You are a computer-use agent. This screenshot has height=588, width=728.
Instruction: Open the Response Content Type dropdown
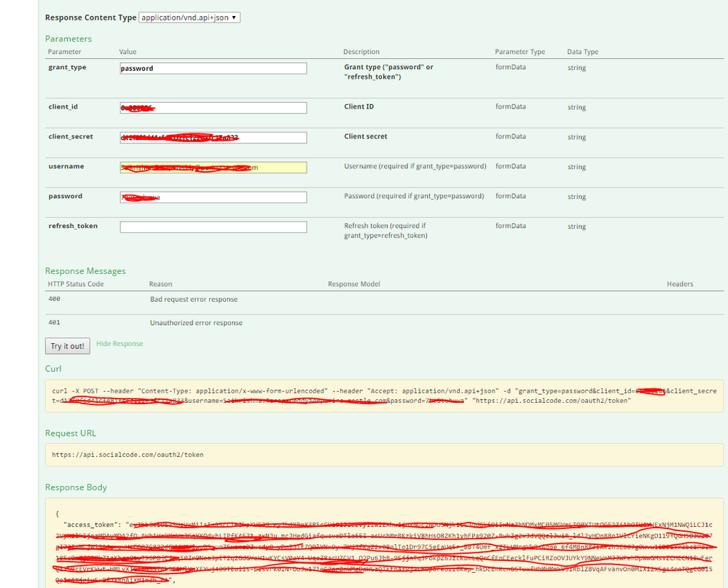coord(189,17)
